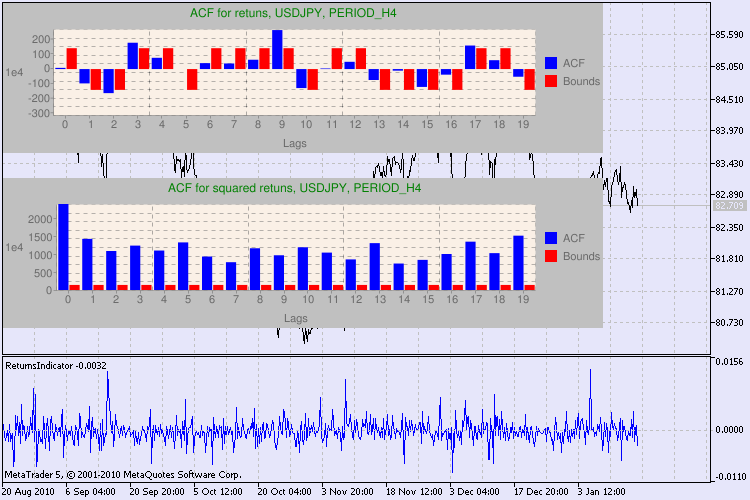Click the 200 y-axis label in returns chart

[x=43, y=39]
